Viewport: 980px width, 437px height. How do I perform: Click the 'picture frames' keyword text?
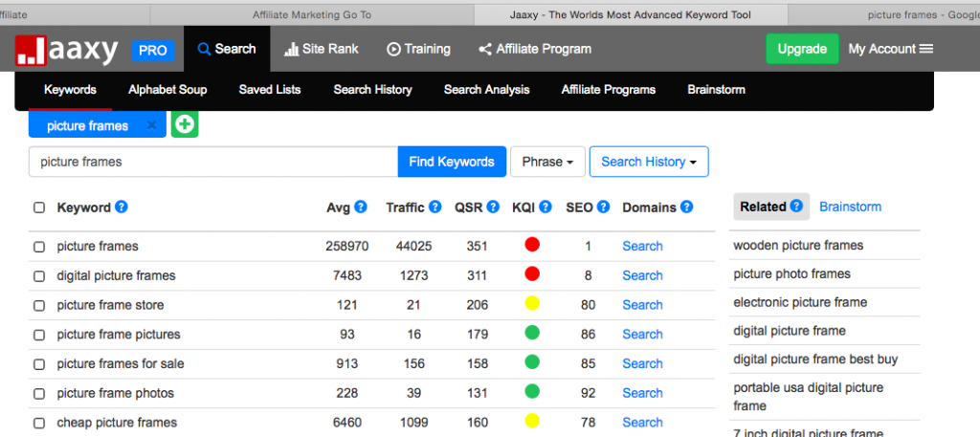[98, 246]
